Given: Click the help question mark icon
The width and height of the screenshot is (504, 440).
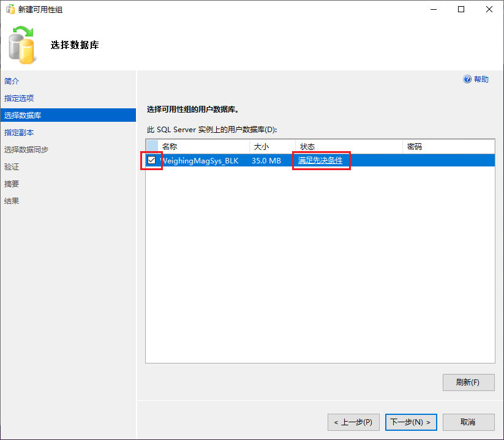Looking at the screenshot, I should coord(467,79).
